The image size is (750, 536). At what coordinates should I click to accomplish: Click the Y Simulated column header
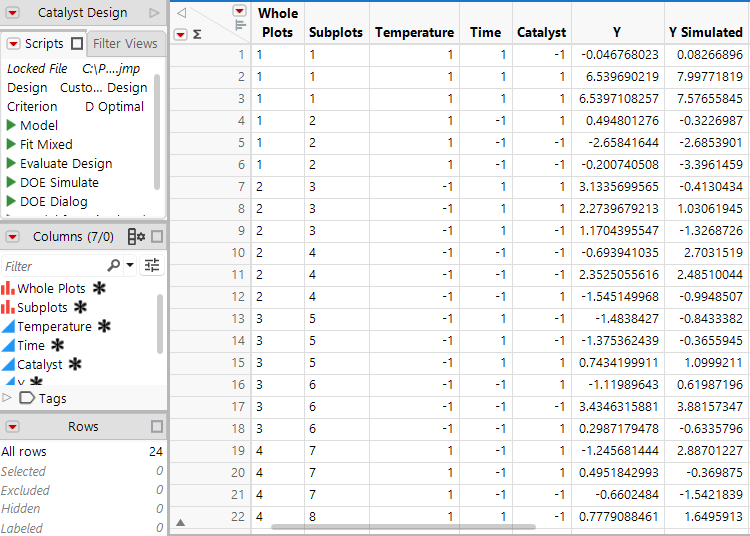point(706,32)
